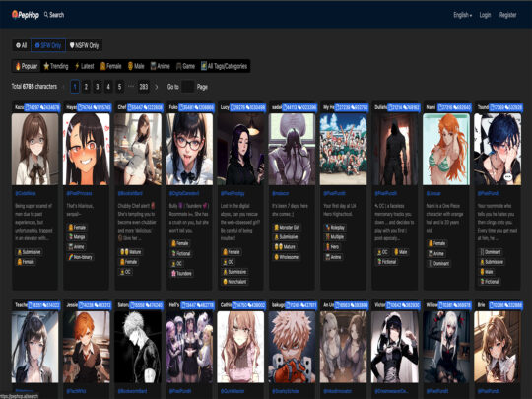Open the English language dropdown
The width and height of the screenshot is (532, 399).
click(462, 15)
